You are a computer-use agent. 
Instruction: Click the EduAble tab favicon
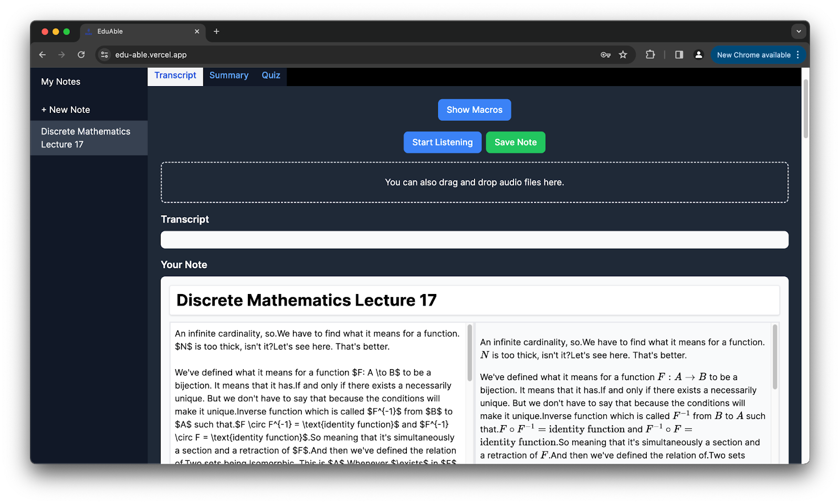(x=88, y=31)
